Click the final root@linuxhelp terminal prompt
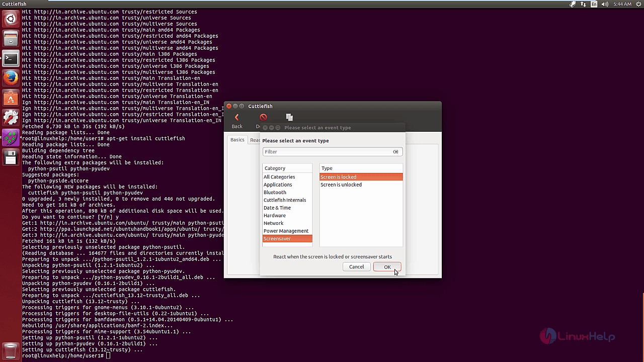The height and width of the screenshot is (362, 644). tap(63, 356)
